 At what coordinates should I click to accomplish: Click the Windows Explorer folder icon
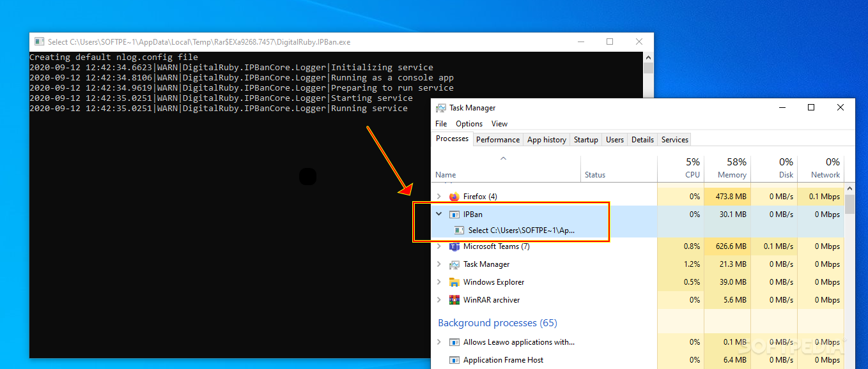454,282
